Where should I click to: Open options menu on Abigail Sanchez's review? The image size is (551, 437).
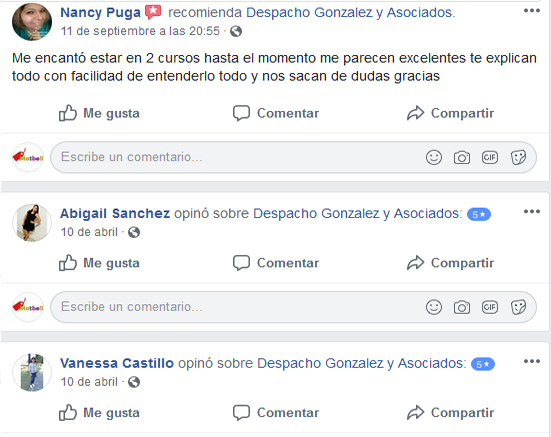pyautogui.click(x=532, y=211)
